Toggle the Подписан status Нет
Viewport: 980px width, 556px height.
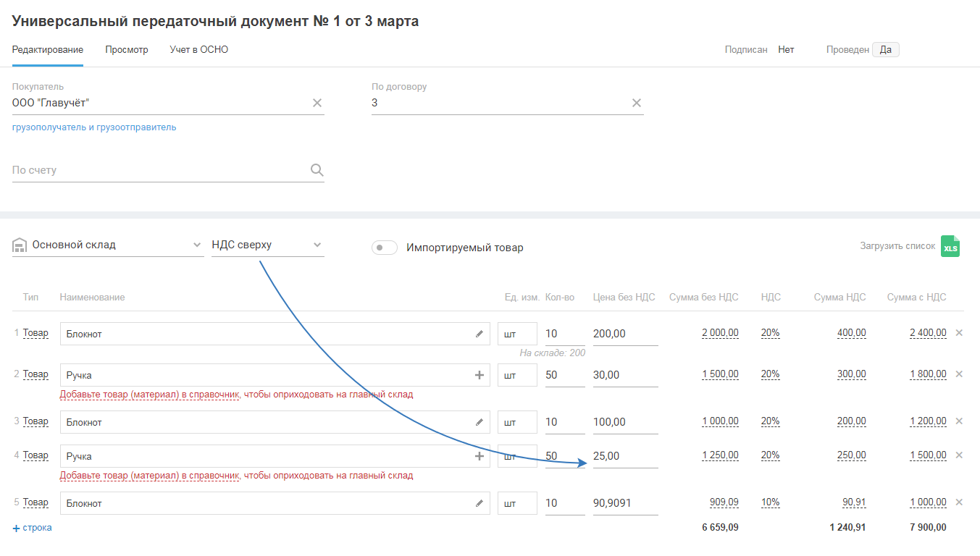[x=786, y=50]
